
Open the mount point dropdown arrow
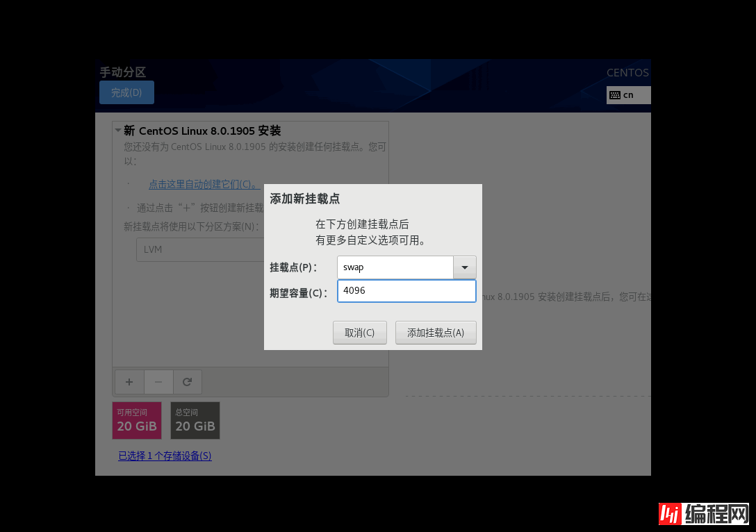[464, 267]
